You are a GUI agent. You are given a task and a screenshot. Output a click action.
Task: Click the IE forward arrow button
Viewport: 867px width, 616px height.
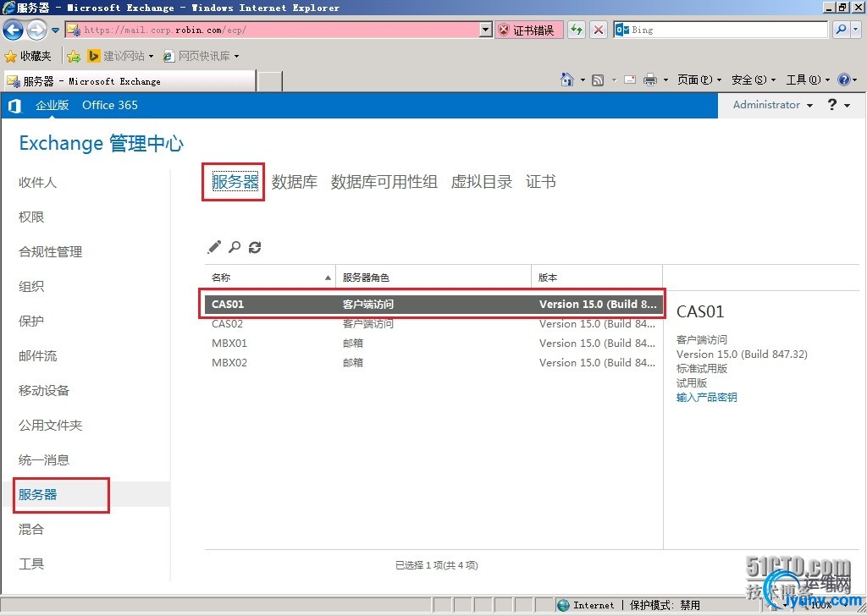pos(37,30)
